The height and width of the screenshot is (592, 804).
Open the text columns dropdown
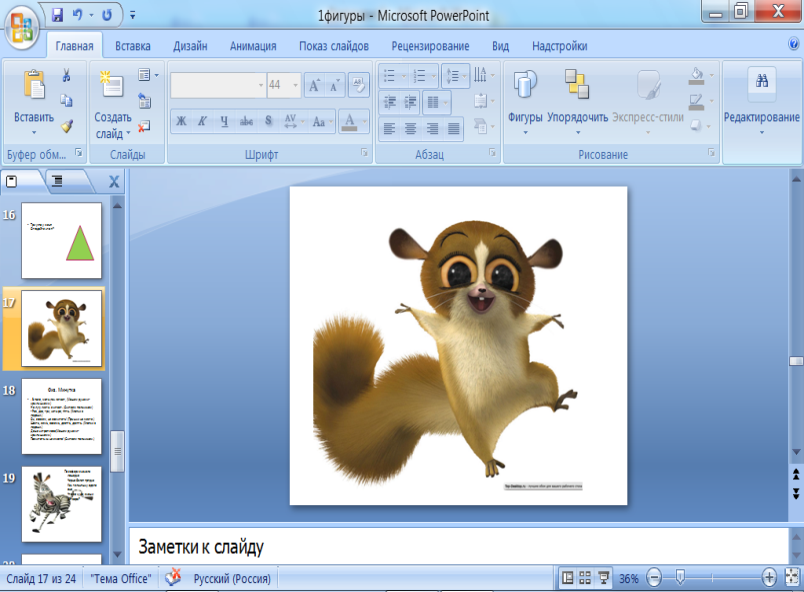tap(436, 102)
